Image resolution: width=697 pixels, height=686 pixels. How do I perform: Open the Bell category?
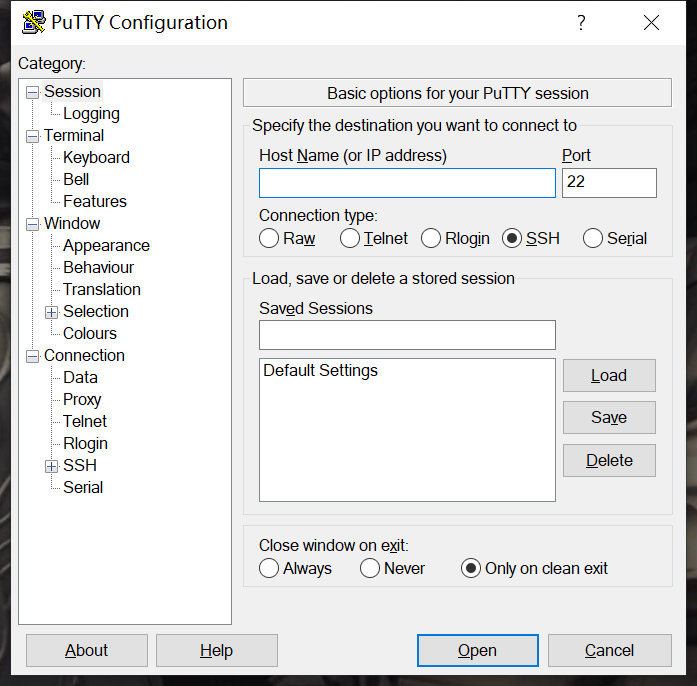coord(76,180)
